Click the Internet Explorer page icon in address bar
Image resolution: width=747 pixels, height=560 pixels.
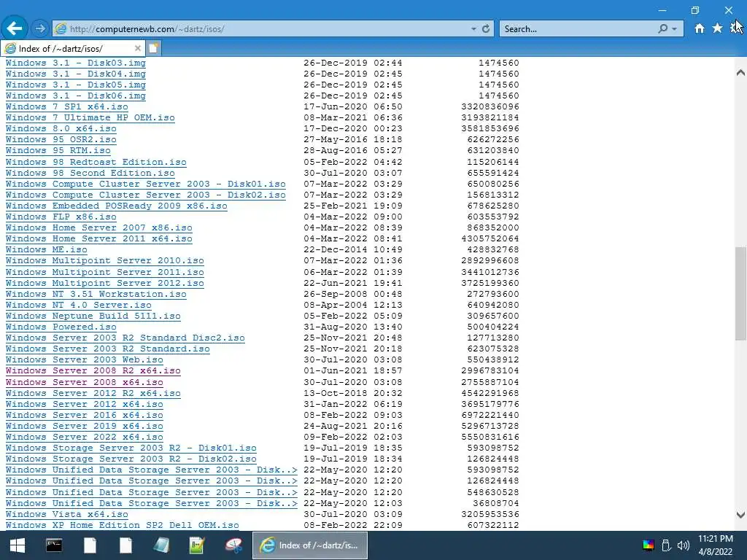61,28
